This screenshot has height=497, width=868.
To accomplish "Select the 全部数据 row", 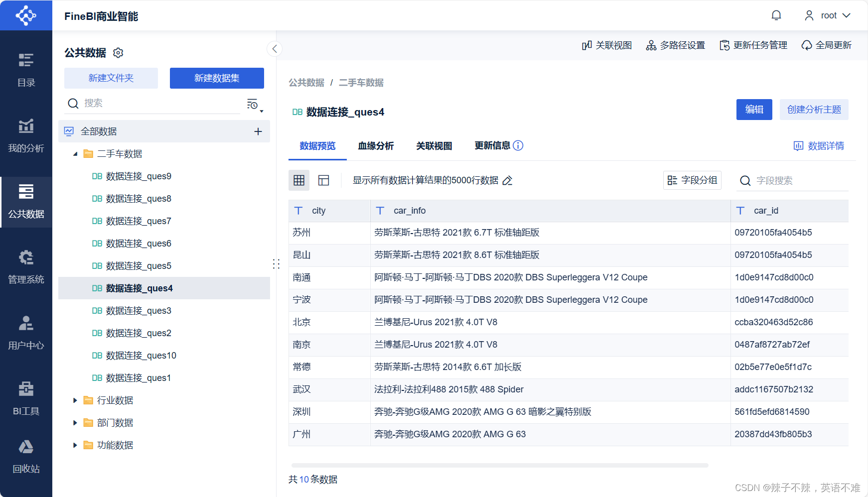I will coord(164,131).
